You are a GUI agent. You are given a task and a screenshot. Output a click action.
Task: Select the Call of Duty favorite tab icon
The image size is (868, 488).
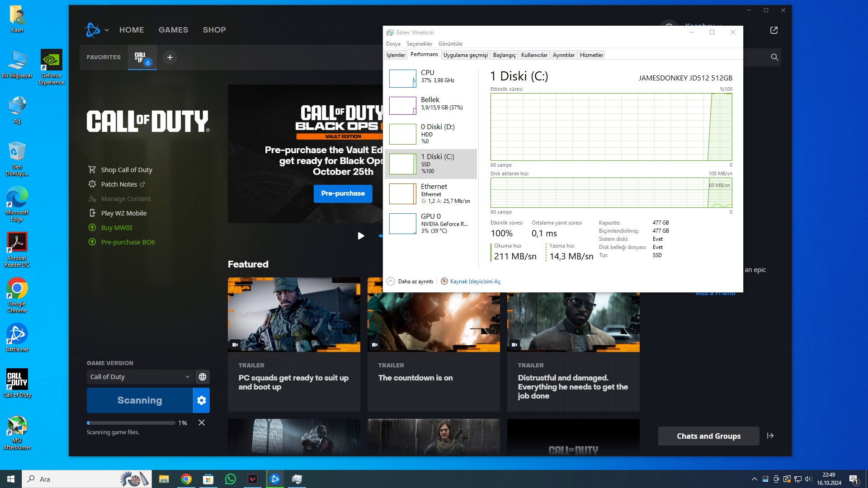click(x=142, y=57)
